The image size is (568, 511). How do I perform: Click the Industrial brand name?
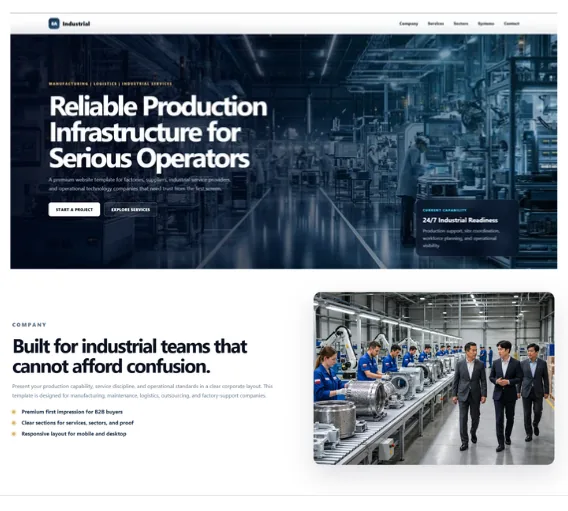[76, 24]
